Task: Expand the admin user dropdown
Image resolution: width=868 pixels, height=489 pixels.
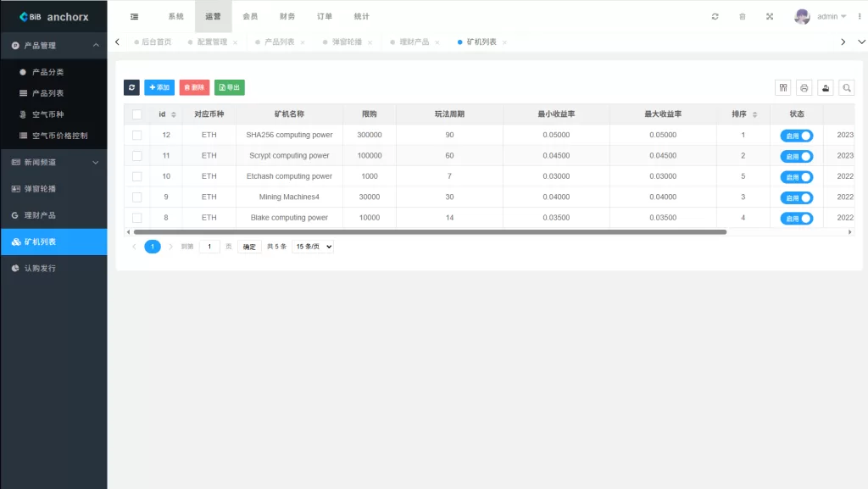Action: tap(821, 16)
